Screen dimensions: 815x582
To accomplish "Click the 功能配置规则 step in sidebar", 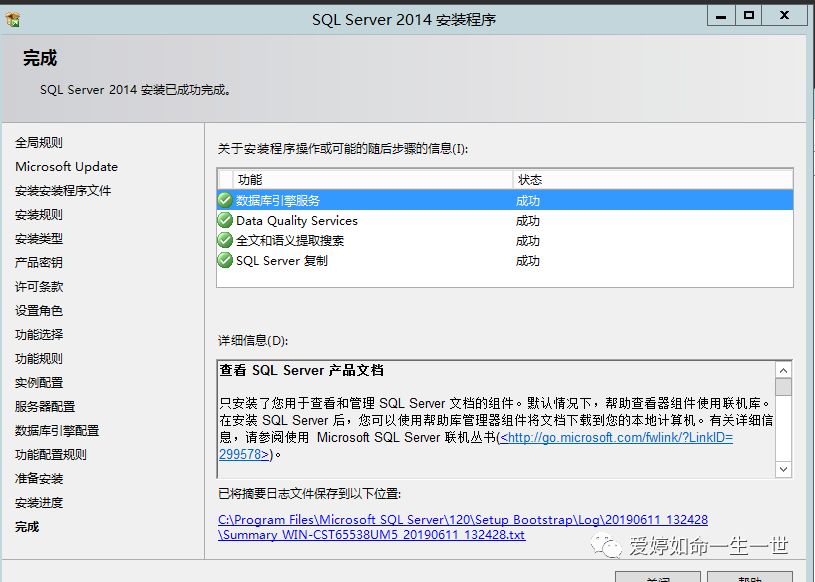I will 51,455.
